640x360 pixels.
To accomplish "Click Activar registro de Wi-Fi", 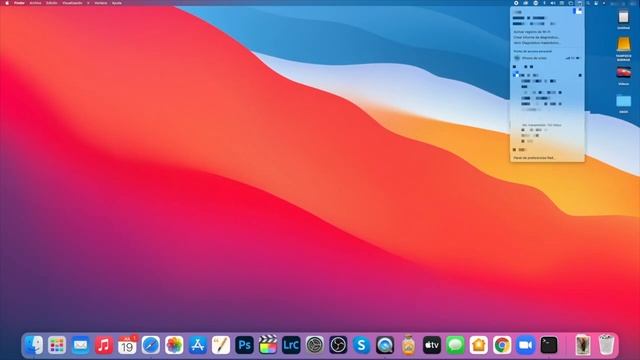I will (532, 32).
